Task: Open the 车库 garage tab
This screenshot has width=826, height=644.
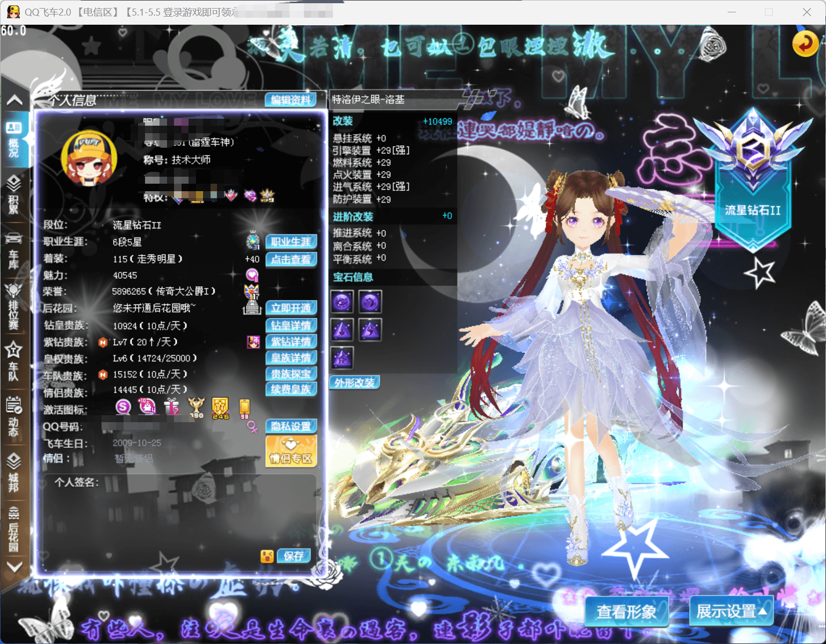Action: coord(14,251)
